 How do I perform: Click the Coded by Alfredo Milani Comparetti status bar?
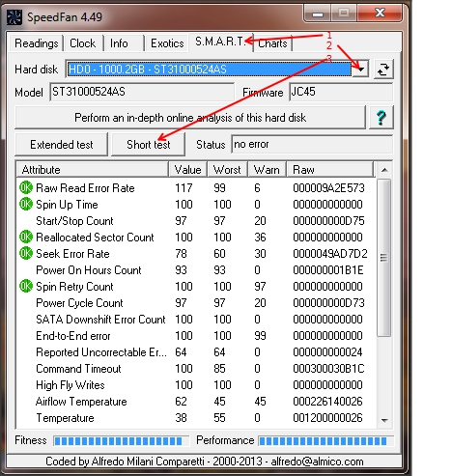(204, 462)
